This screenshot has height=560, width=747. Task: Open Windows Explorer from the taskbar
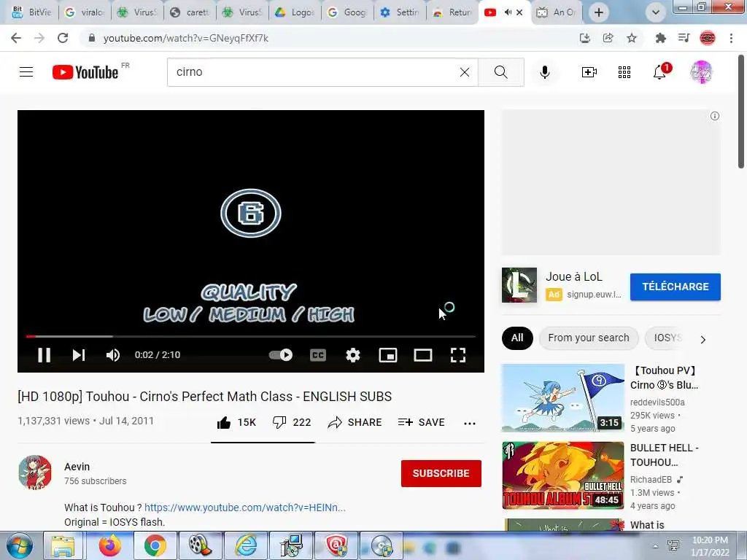[x=63, y=545]
